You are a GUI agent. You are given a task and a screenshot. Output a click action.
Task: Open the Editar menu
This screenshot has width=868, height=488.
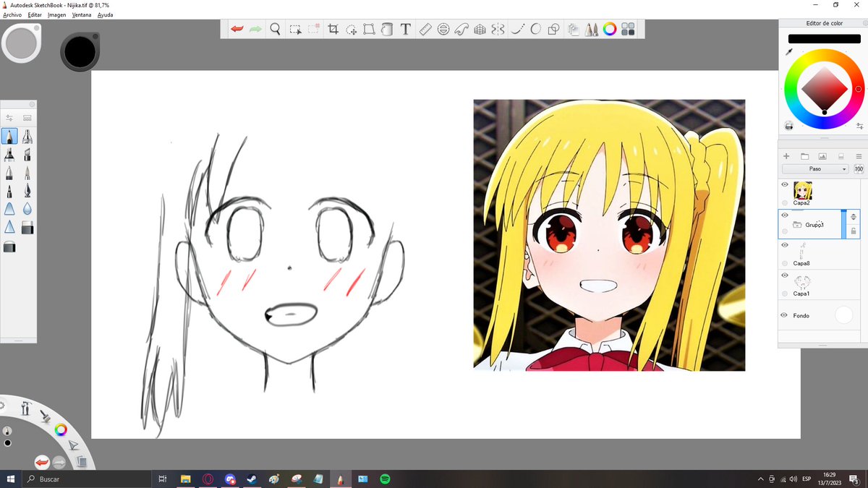pos(35,14)
